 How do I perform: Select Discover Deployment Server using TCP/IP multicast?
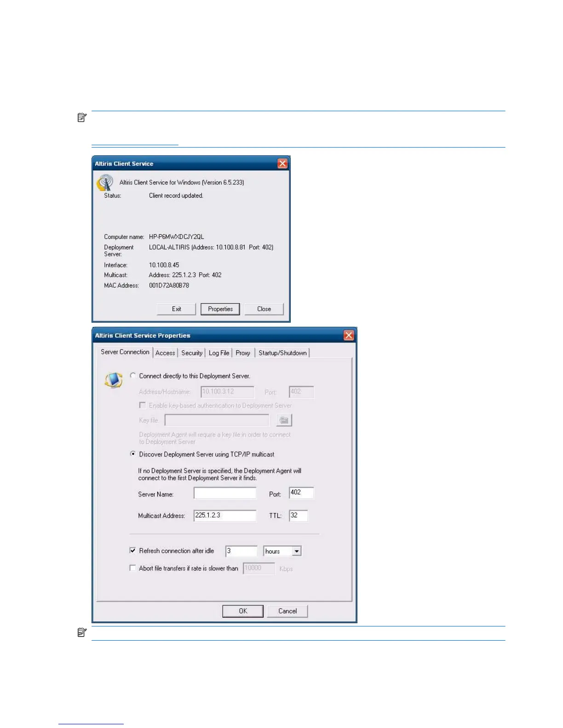pyautogui.click(x=133, y=454)
